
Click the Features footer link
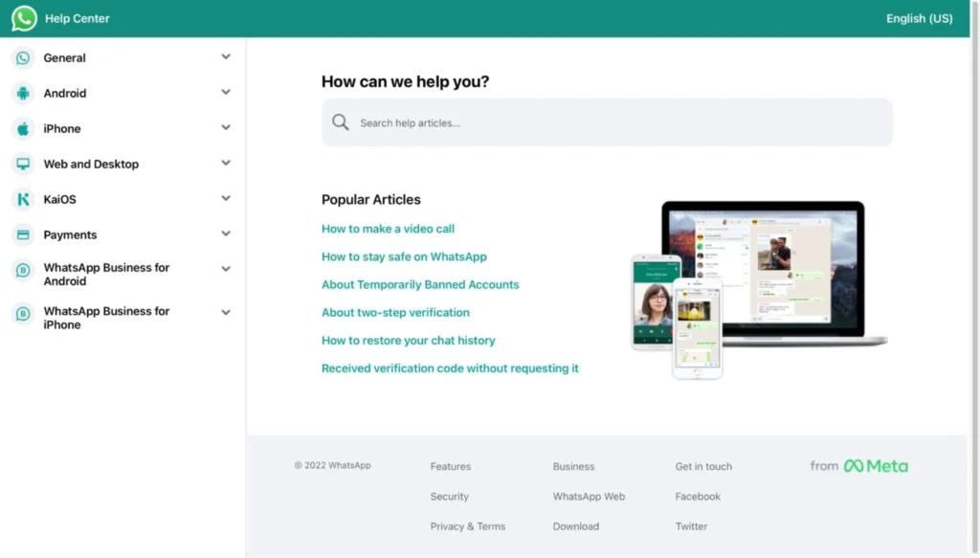tap(451, 467)
